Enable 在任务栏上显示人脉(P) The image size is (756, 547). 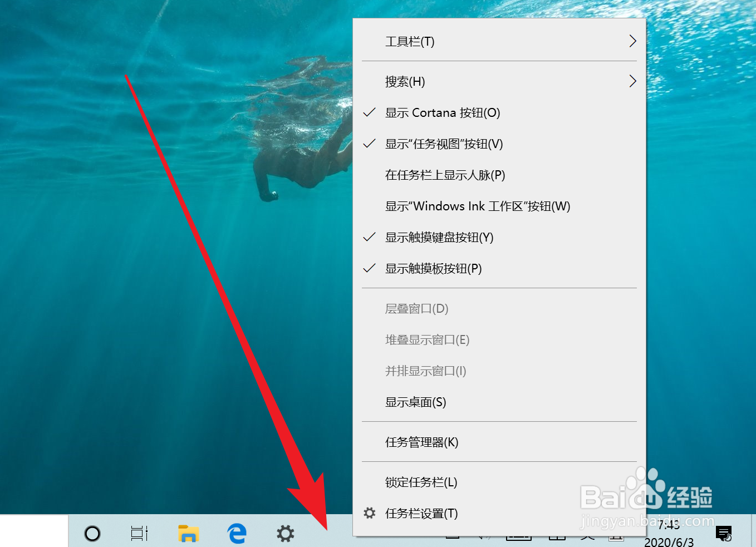pos(445,175)
